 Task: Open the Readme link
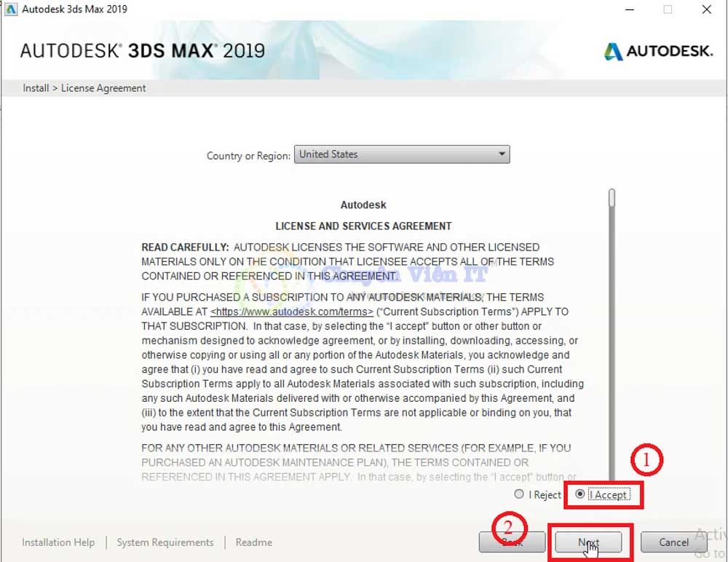click(x=254, y=542)
